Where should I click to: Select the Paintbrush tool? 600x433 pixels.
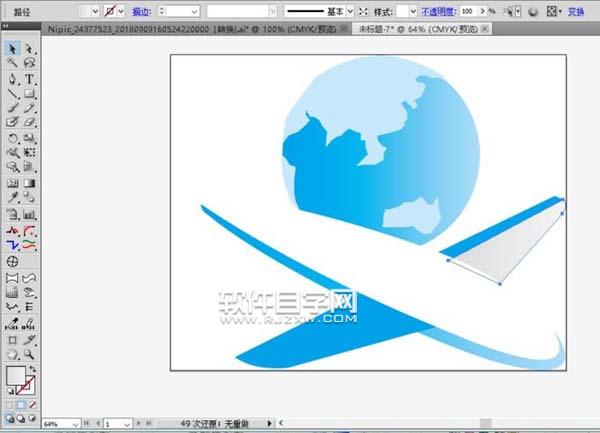[12, 108]
